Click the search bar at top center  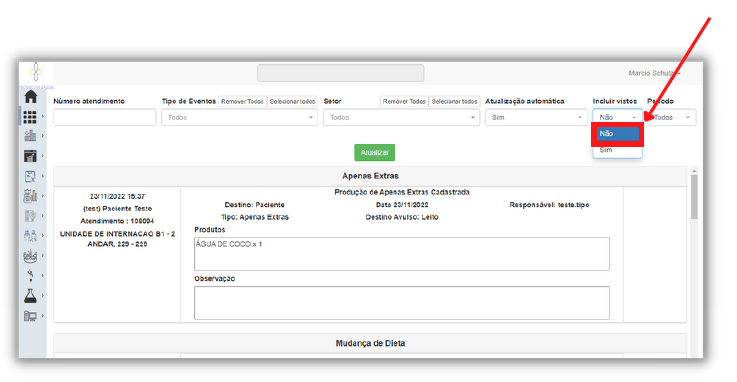[x=341, y=73]
